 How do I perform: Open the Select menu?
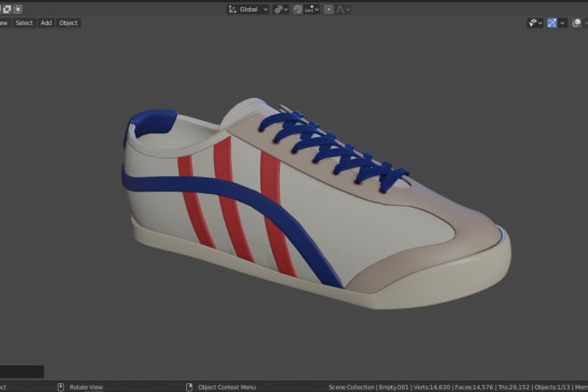click(24, 23)
